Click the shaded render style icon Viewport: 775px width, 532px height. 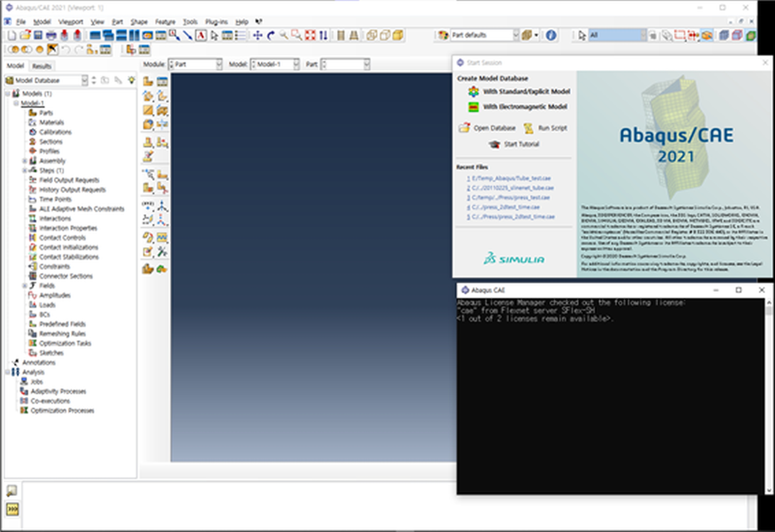(x=398, y=35)
